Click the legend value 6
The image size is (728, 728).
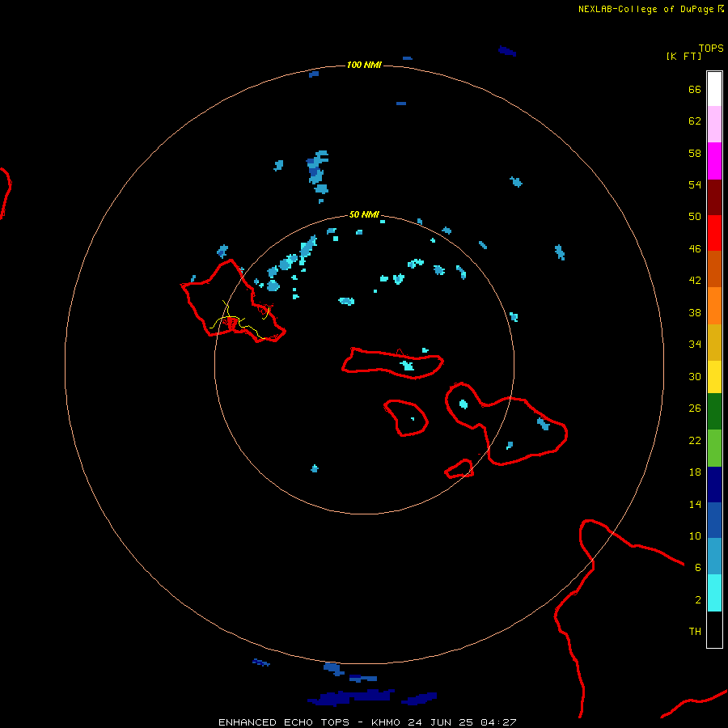(x=697, y=567)
